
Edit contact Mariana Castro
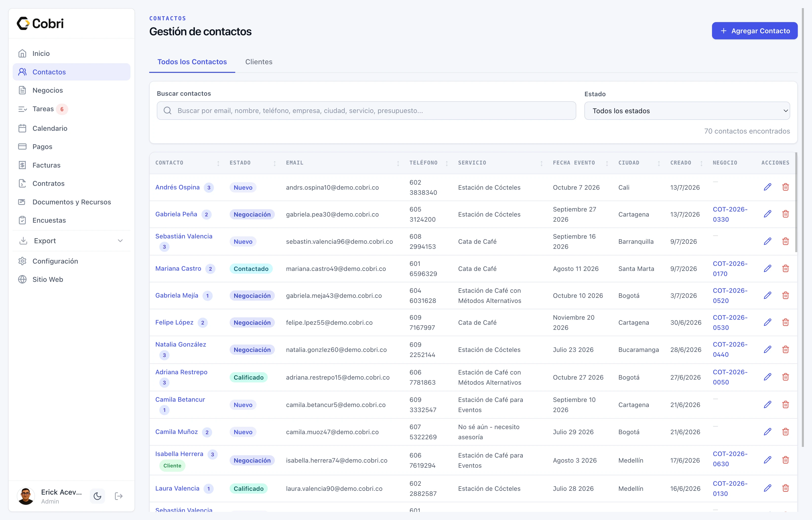[x=768, y=268]
